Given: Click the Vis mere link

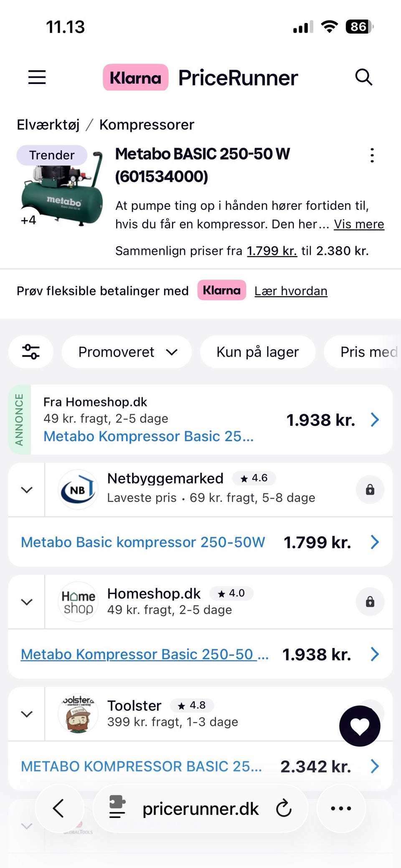Looking at the screenshot, I should coord(359,224).
